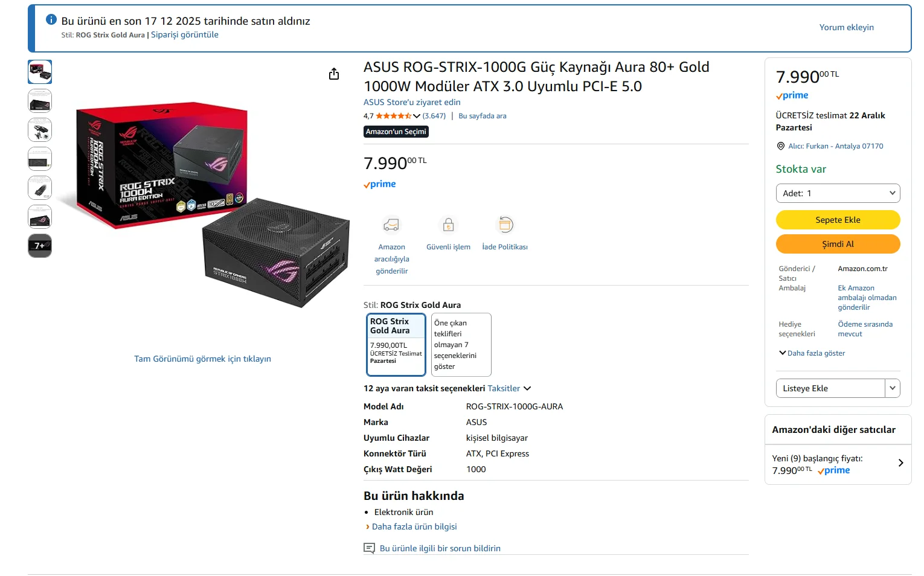Open the star rating popover arrow
This screenshot has width=924, height=576.
coord(417,116)
